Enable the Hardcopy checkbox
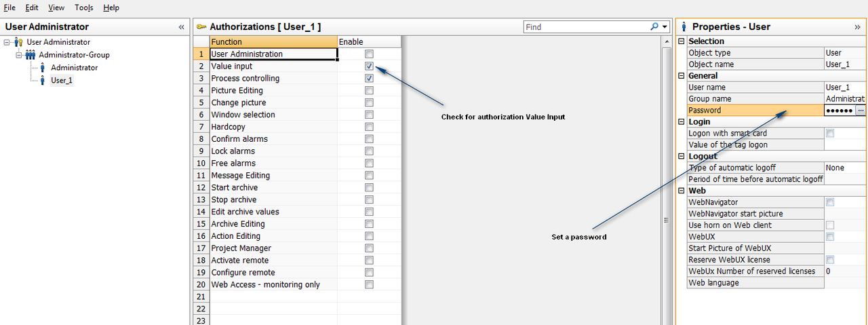The image size is (868, 325). coord(369,127)
